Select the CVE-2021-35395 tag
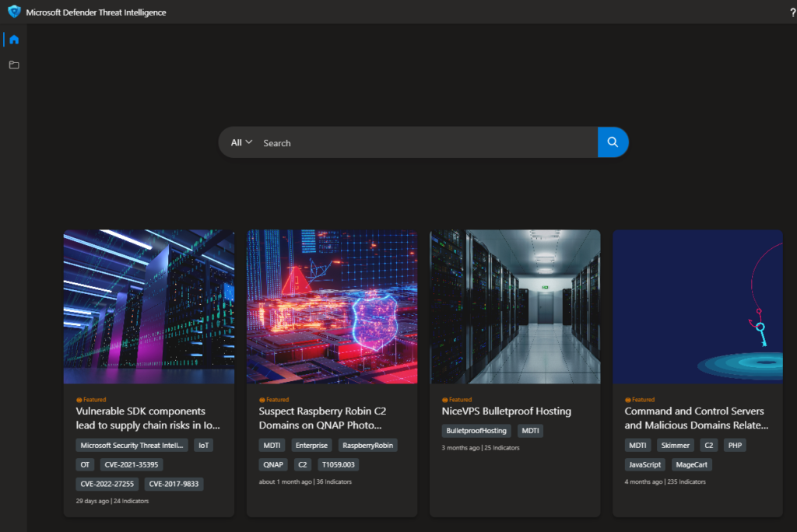 point(131,464)
